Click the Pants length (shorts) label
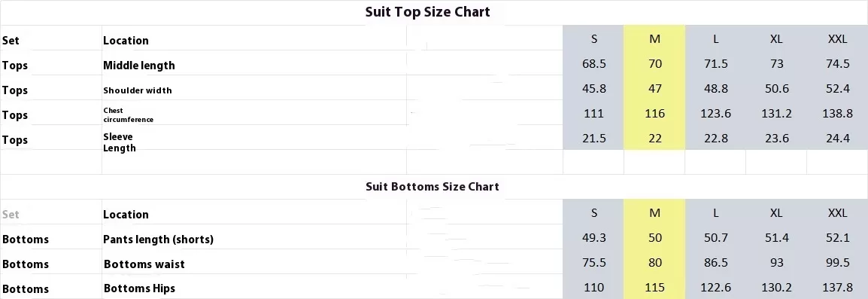 pos(158,240)
